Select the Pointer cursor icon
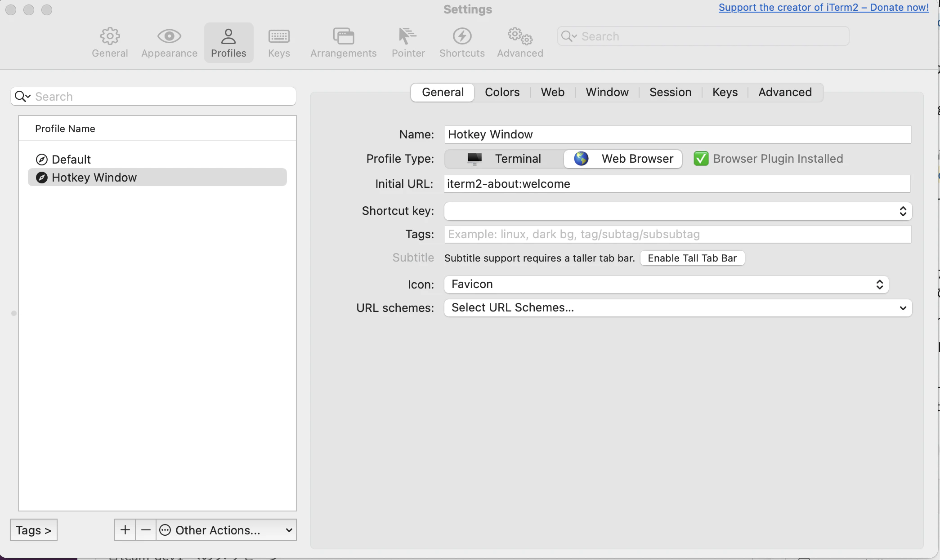940x560 pixels. coord(408,36)
